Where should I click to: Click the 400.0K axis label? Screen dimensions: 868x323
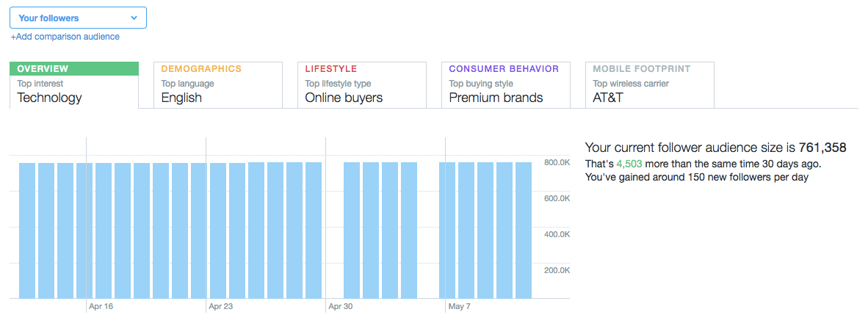coord(557,234)
